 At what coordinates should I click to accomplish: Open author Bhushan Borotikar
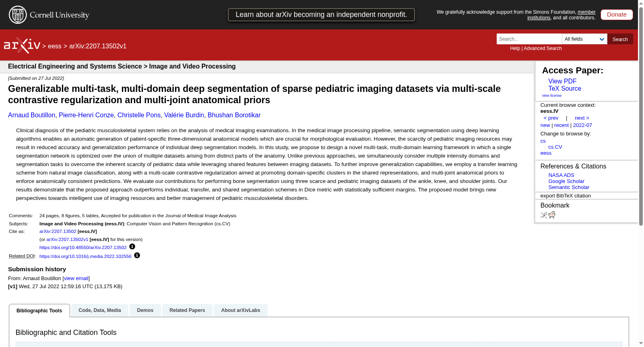[234, 115]
